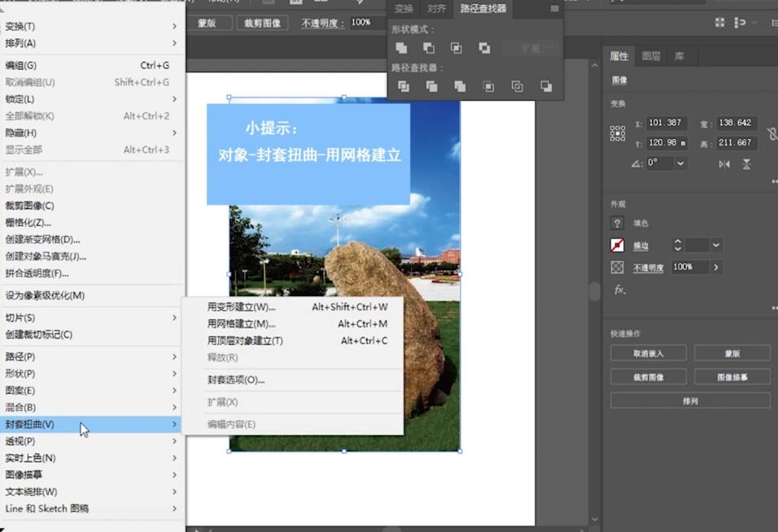Click the 图像描摹 quick action button

[732, 377]
